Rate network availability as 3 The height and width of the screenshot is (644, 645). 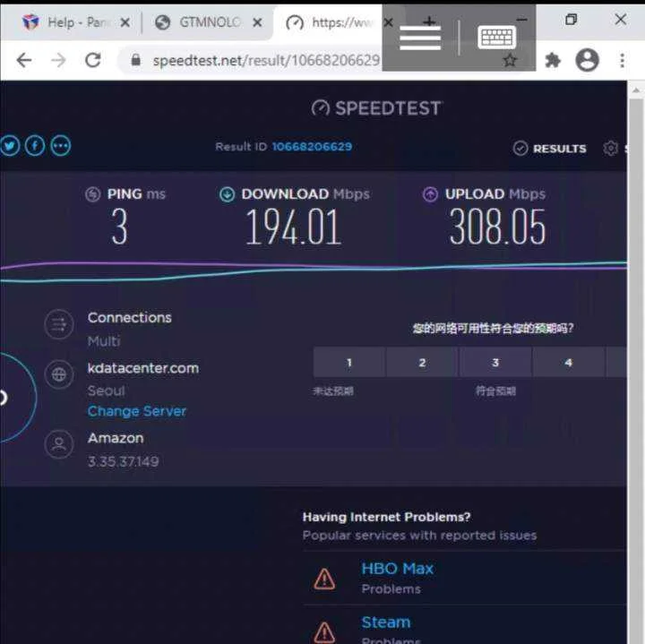point(495,362)
